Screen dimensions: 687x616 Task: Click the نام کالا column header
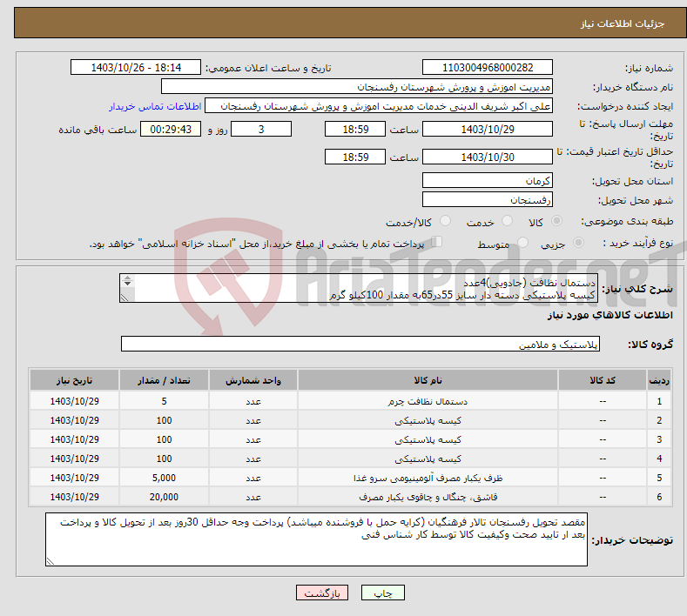(x=428, y=380)
